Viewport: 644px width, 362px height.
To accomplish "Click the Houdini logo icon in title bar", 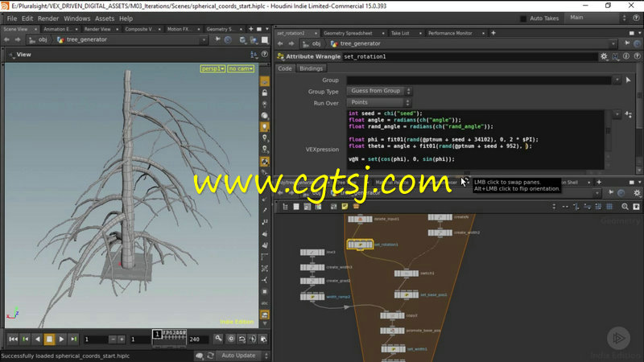I will [x=5, y=6].
